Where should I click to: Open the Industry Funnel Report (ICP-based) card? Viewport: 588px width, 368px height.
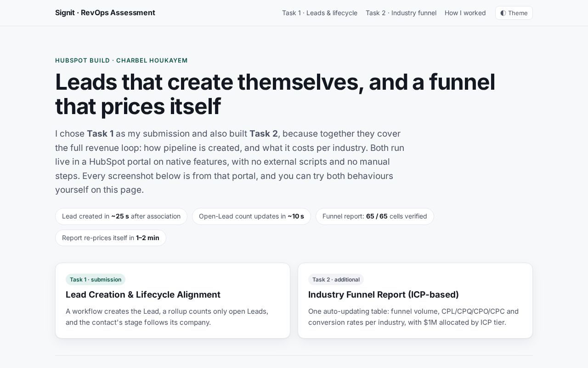point(415,301)
